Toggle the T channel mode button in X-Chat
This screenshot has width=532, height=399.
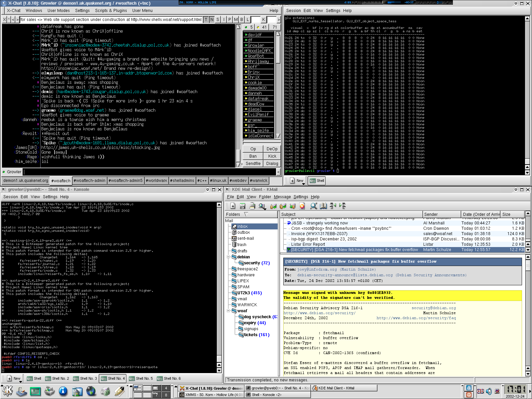tap(206, 20)
